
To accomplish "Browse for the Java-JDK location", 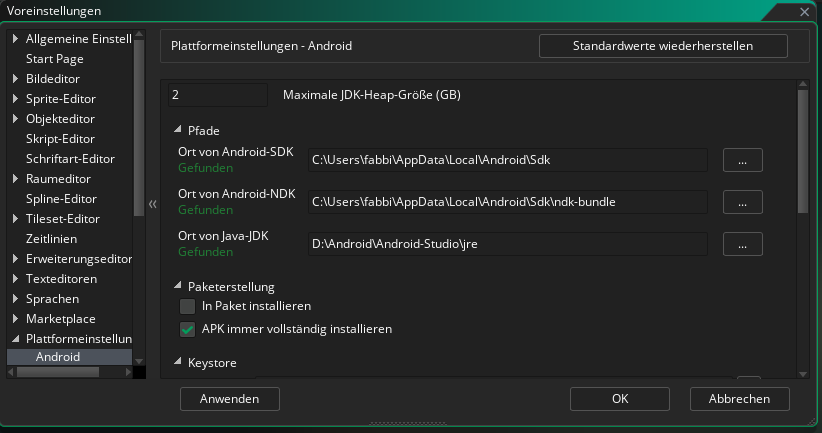I will 742,244.
